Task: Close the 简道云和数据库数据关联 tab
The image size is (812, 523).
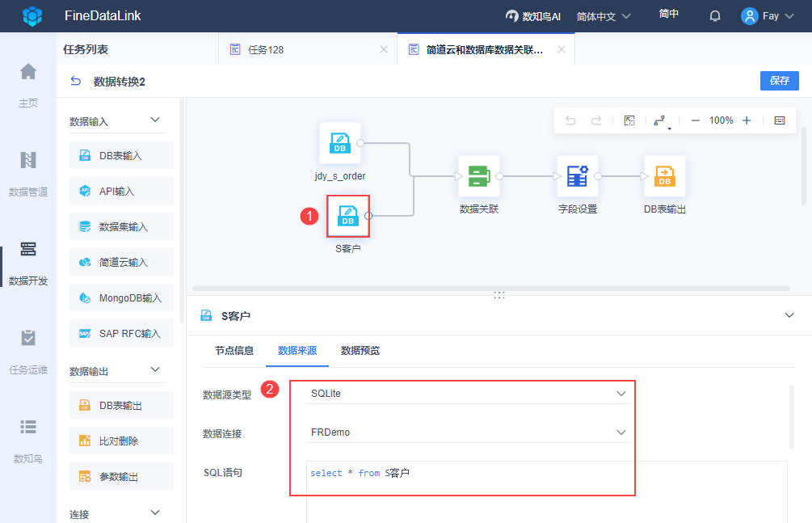Action: coord(562,49)
